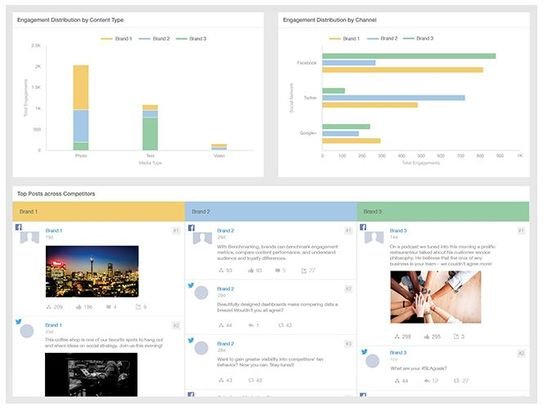Open Brand 1 name link on city photo post
The image size is (543, 411).
(54, 230)
